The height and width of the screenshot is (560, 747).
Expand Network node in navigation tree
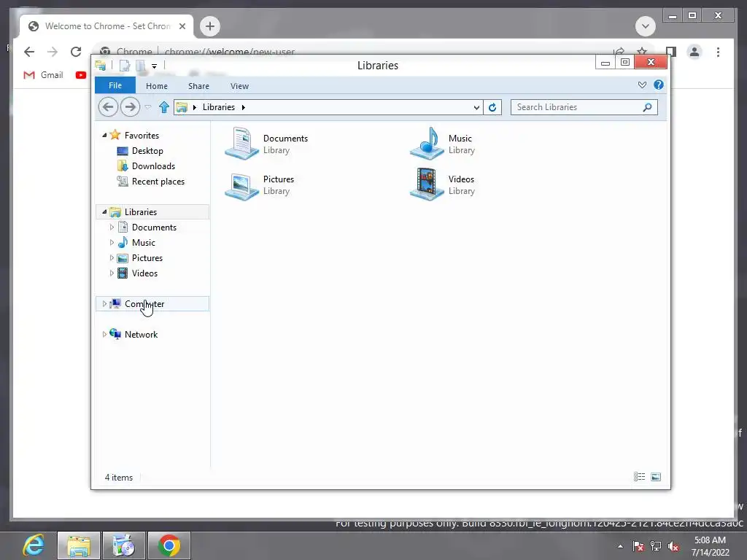tap(104, 334)
